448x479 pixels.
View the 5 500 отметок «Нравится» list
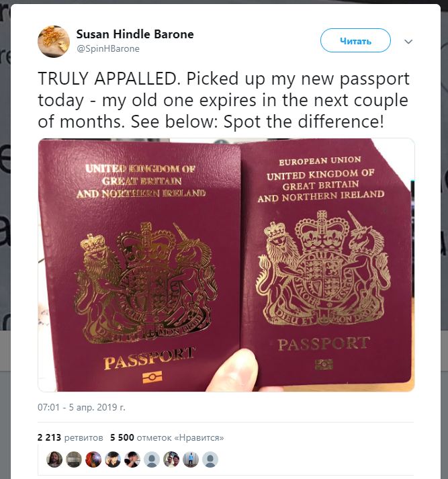(167, 437)
